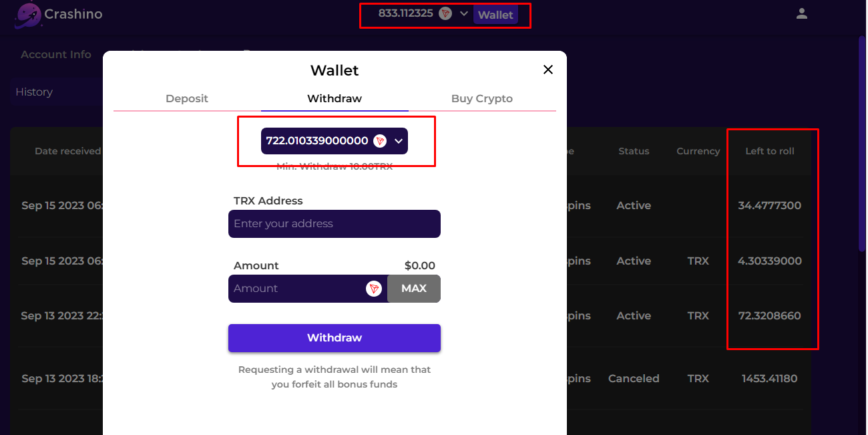Click the purple Withdraw button
The image size is (868, 435).
335,338
